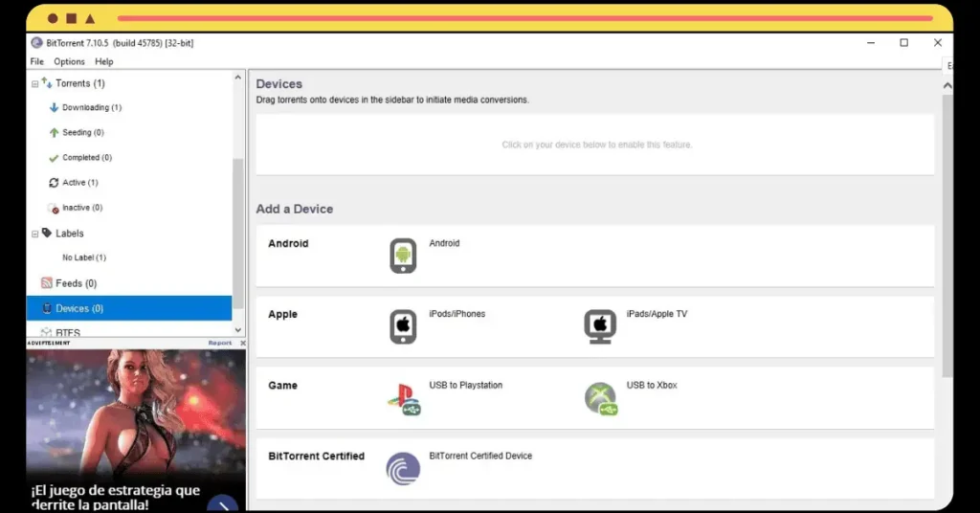The width and height of the screenshot is (980, 513).
Task: Click the BitTorrent Certified Device label
Action: click(480, 456)
